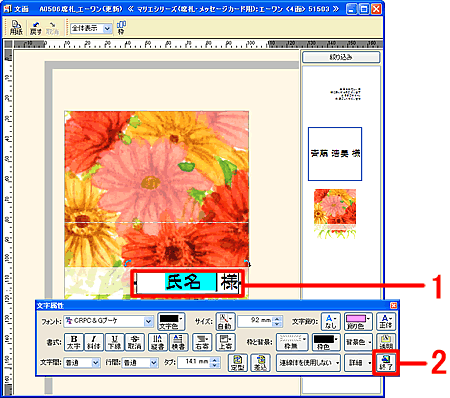The width and height of the screenshot is (450, 398).
Task: Click the 絞り込み filter button
Action: click(341, 57)
